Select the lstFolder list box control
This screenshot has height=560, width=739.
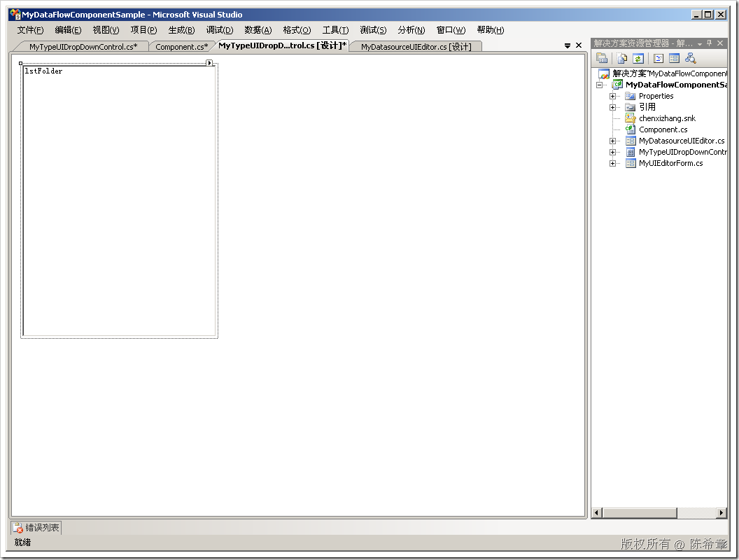click(x=119, y=201)
